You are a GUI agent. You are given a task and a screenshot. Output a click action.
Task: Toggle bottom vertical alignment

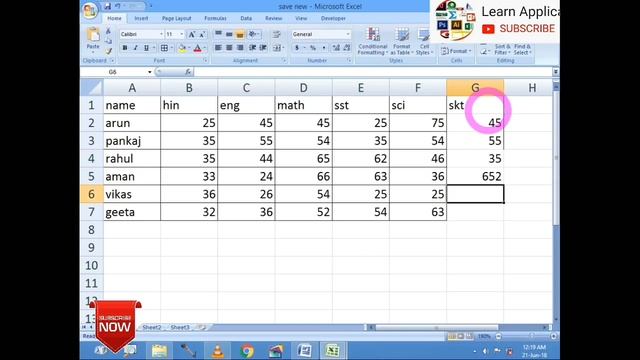240,34
